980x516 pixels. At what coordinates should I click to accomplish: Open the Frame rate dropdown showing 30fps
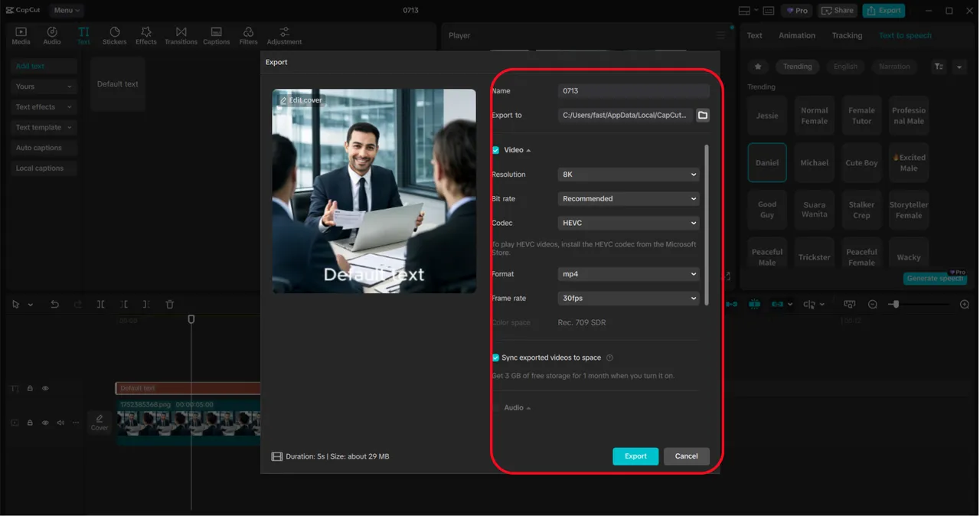(x=629, y=298)
